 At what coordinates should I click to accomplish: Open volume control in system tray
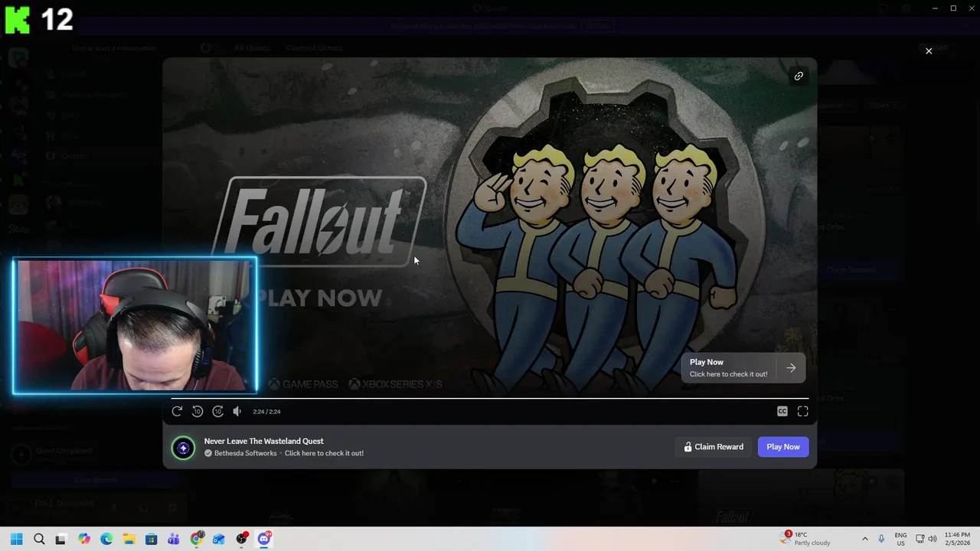tap(933, 539)
